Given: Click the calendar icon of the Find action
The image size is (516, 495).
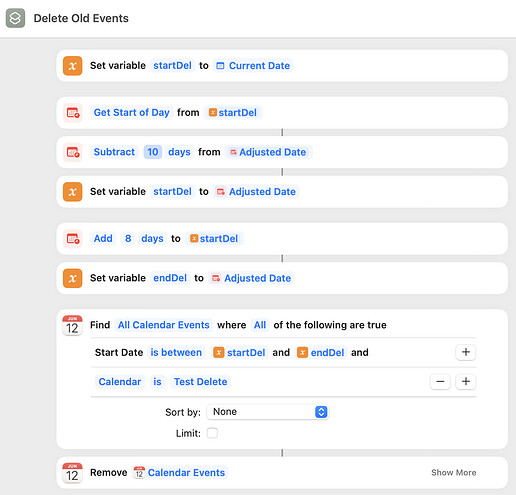Looking at the screenshot, I should (72, 325).
